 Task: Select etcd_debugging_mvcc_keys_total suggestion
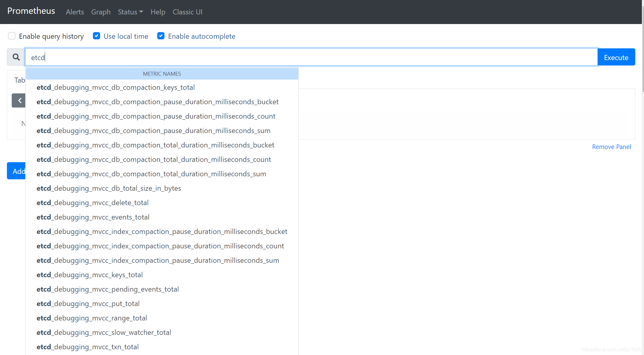pos(162,275)
